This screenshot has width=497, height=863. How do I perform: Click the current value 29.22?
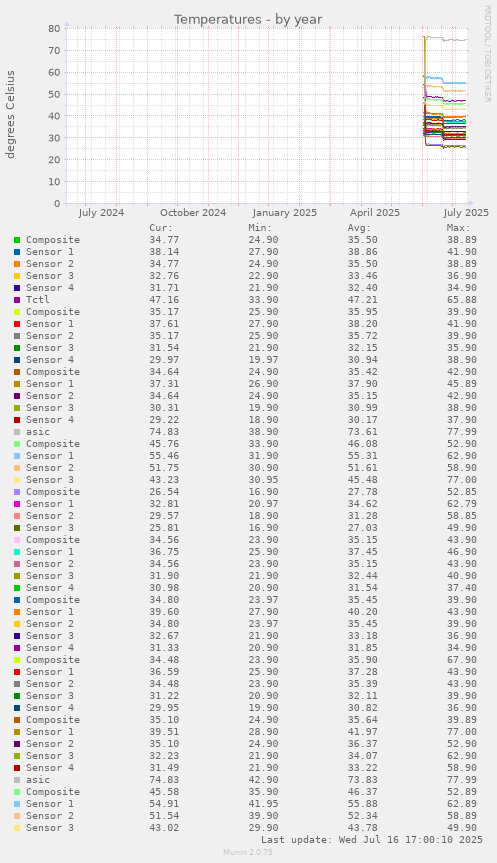click(x=164, y=420)
